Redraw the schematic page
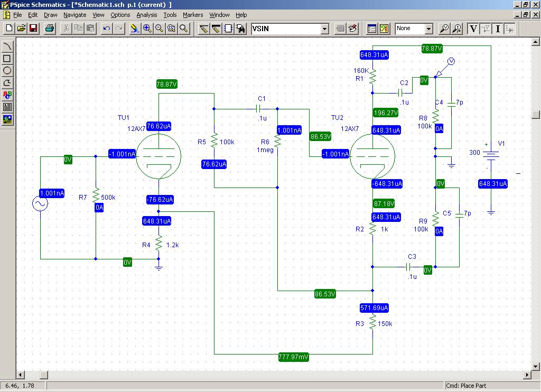Image resolution: width=541 pixels, height=392 pixels. coord(135,29)
